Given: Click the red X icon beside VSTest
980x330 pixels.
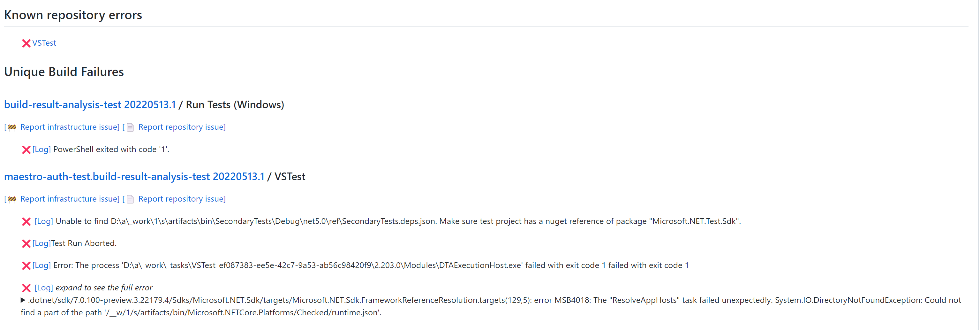Looking at the screenshot, I should pos(25,43).
